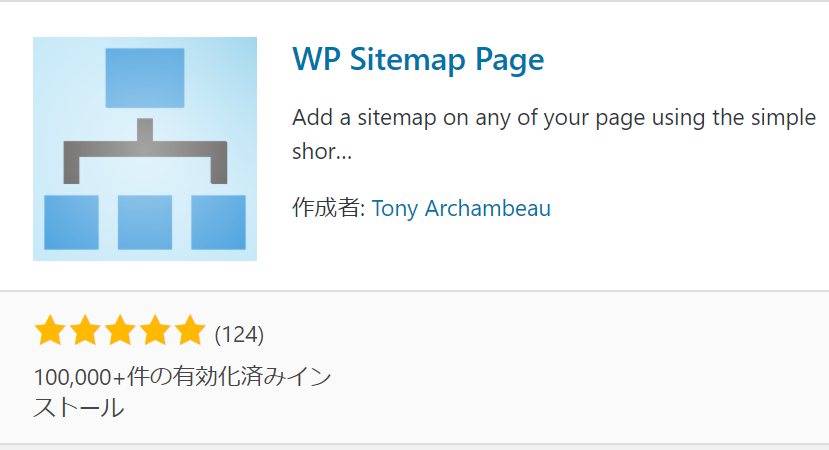This screenshot has width=829, height=450.
Task: Click the word "WP" in the plugin title
Action: [x=316, y=59]
